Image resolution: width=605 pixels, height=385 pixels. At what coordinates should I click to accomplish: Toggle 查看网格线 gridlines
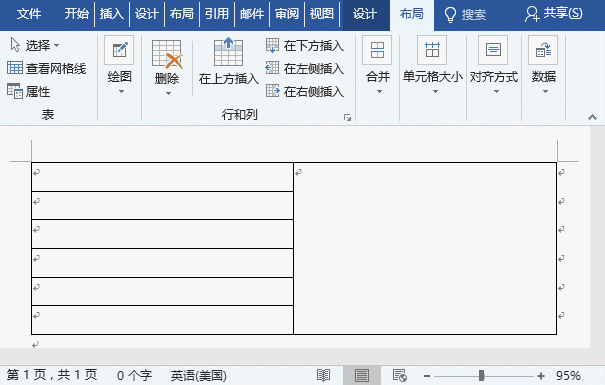click(x=47, y=68)
